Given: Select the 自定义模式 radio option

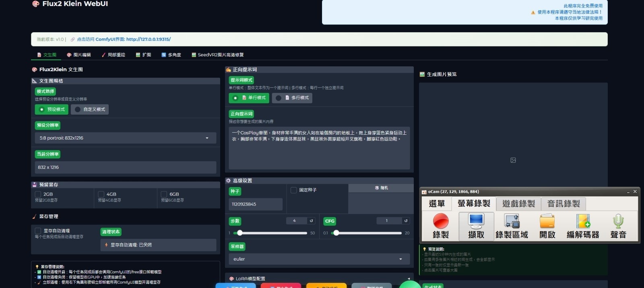Looking at the screenshot, I should tap(90, 109).
